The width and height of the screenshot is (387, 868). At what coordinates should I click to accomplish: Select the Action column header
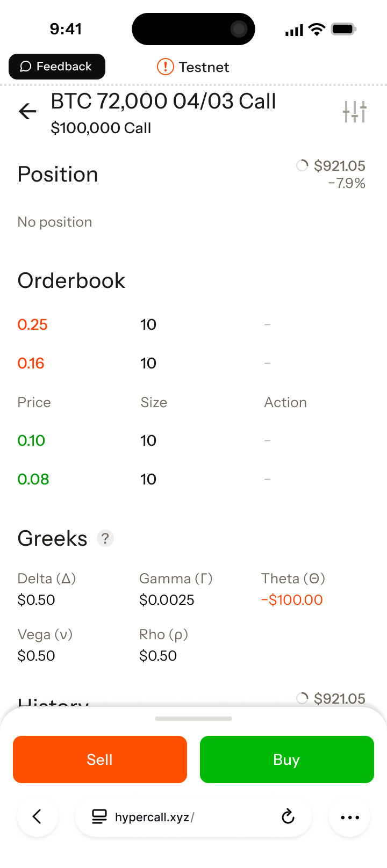pos(285,402)
